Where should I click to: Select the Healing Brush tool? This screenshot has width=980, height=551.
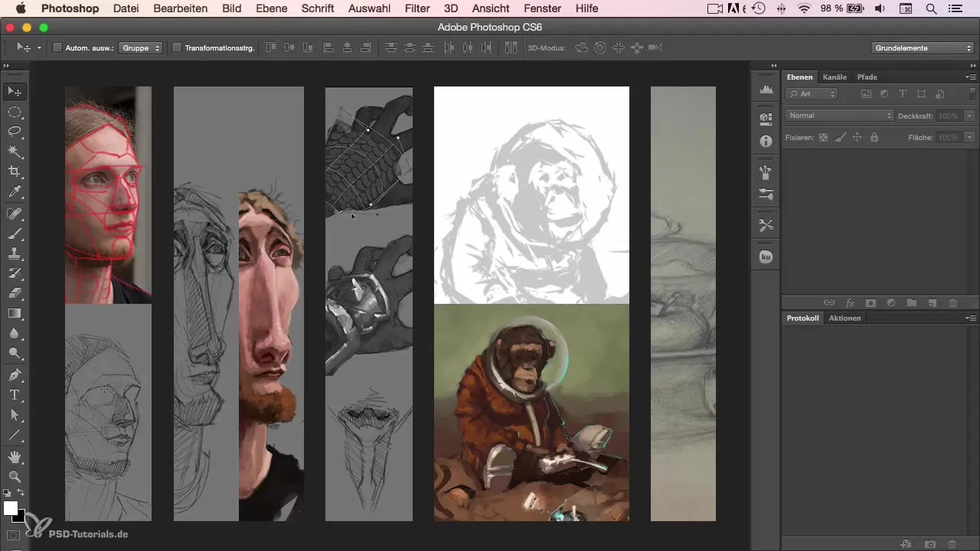tap(15, 214)
